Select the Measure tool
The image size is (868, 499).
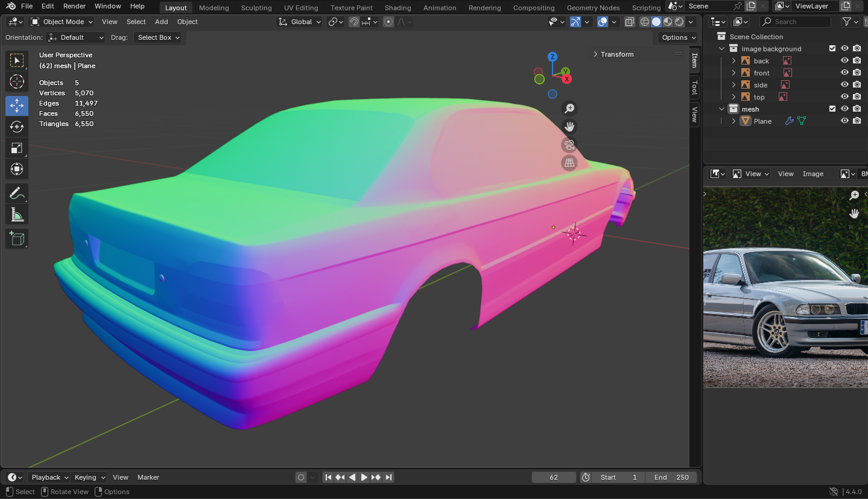point(17,214)
